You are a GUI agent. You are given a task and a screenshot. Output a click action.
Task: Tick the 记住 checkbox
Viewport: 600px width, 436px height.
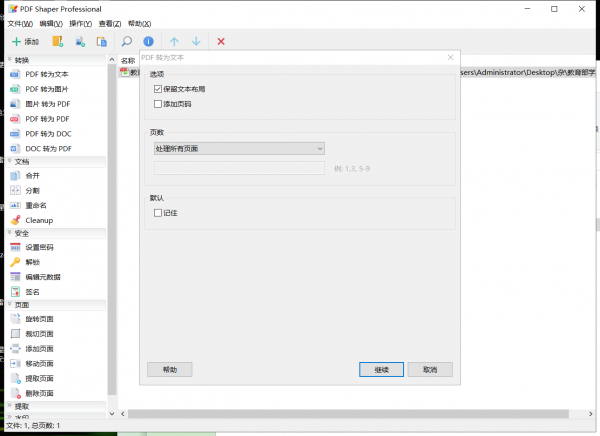pos(158,213)
